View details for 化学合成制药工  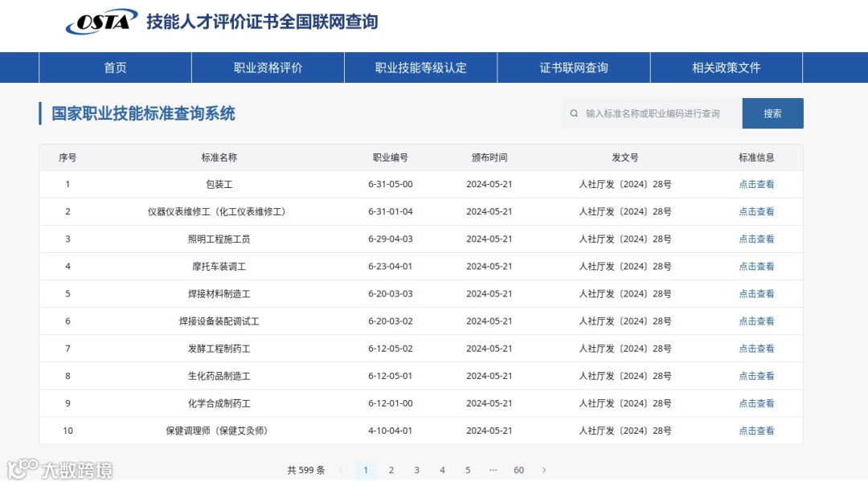click(756, 403)
